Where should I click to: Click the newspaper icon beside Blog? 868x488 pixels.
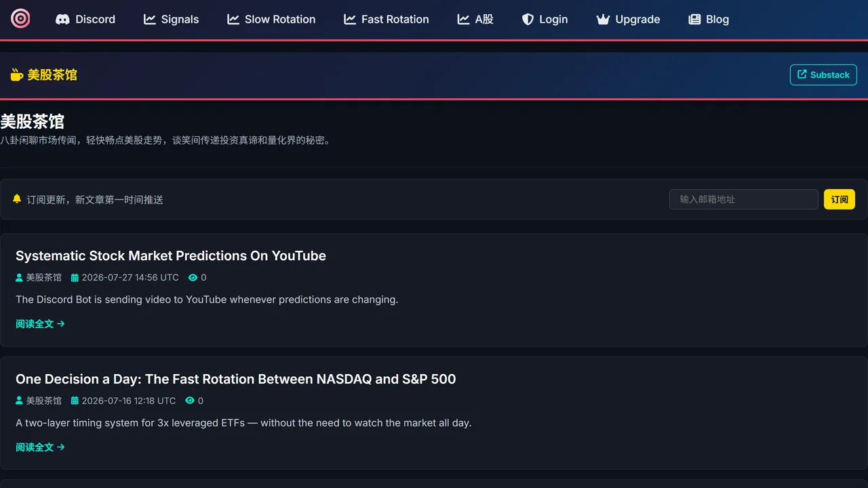coord(694,20)
